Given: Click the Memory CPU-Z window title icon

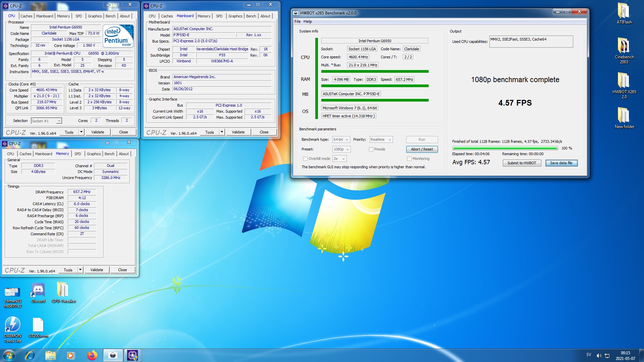Looking at the screenshot, I should pyautogui.click(x=5, y=144).
